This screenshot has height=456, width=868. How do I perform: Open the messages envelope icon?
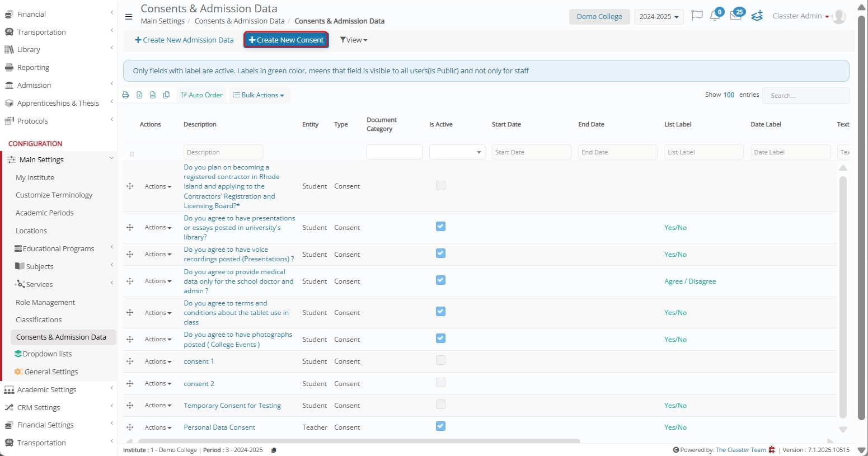tap(735, 16)
